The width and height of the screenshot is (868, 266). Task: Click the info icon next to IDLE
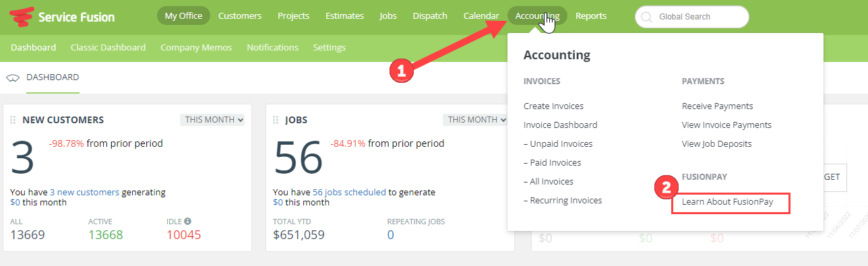[x=188, y=221]
